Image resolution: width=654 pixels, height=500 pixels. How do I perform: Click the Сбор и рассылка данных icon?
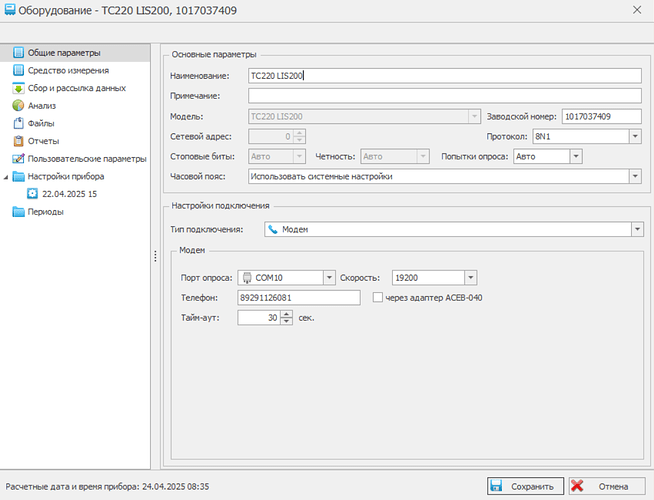point(18,88)
